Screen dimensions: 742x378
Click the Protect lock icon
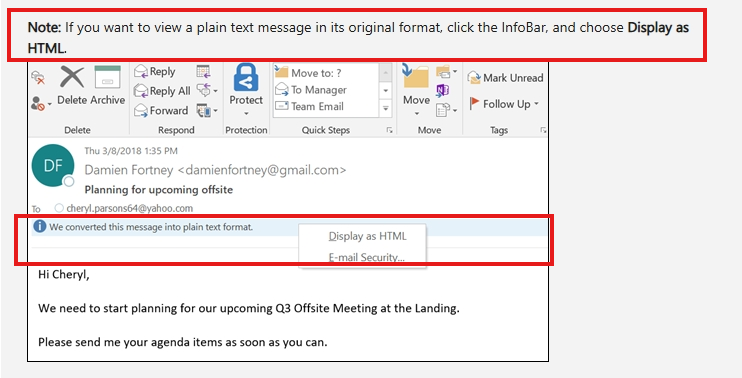click(246, 78)
